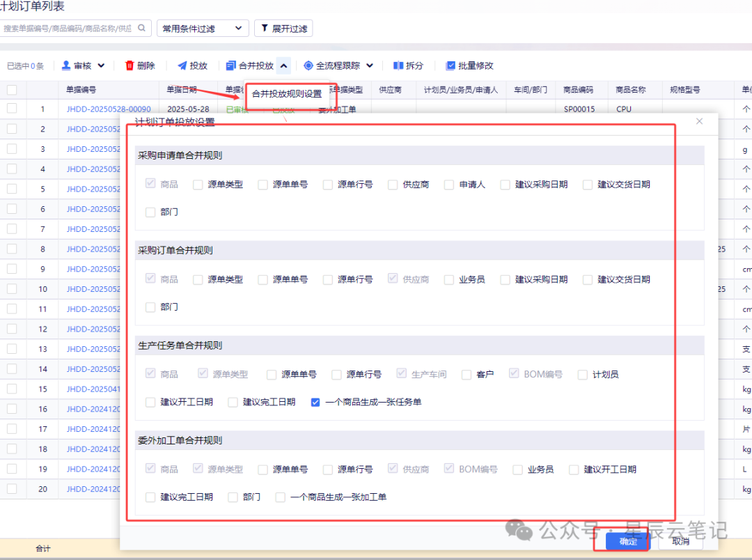
Task: Click the 展开过滤 button
Action: click(x=283, y=29)
